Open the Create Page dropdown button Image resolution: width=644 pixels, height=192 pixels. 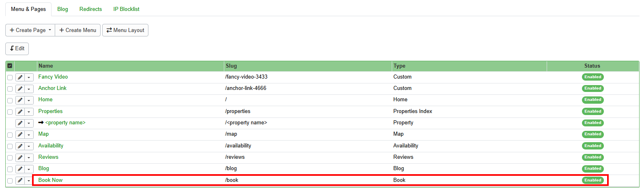tap(30, 30)
